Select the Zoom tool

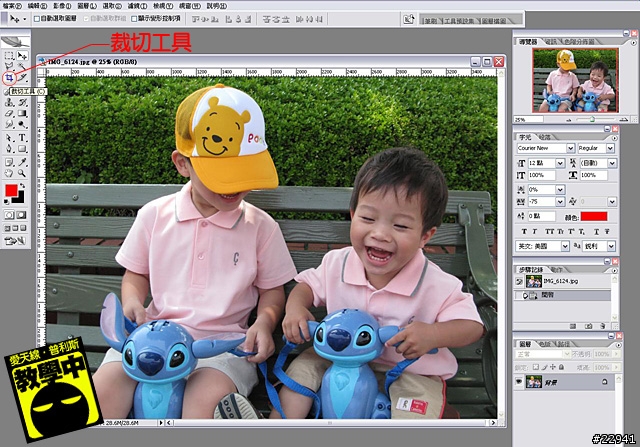[x=22, y=173]
